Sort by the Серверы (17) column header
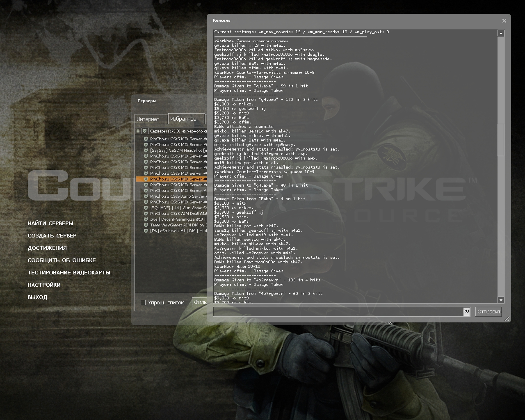Viewport: 525px width, 420px height. [178, 131]
